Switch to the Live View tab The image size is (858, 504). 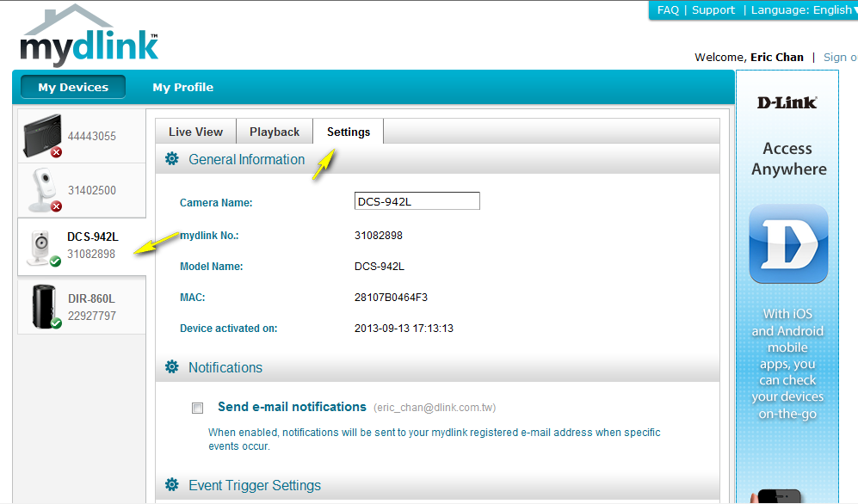(195, 132)
